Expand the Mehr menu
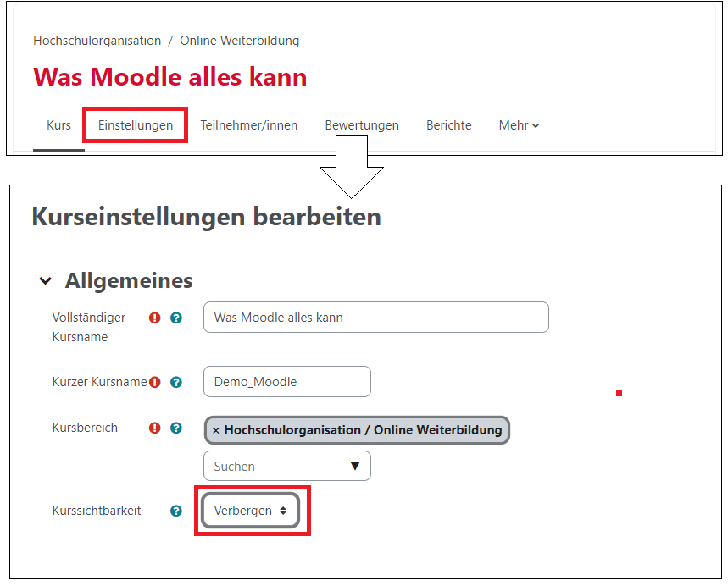Viewport: 728px width, 586px height. pos(519,125)
